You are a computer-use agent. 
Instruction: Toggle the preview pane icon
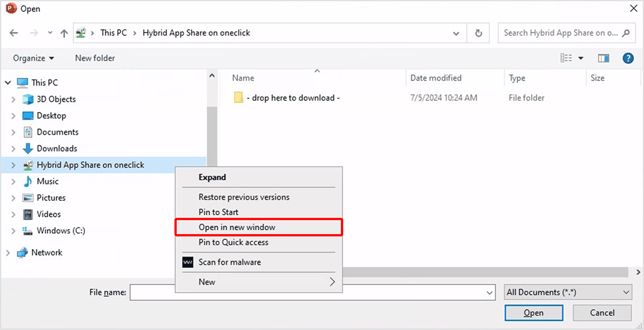coord(604,58)
